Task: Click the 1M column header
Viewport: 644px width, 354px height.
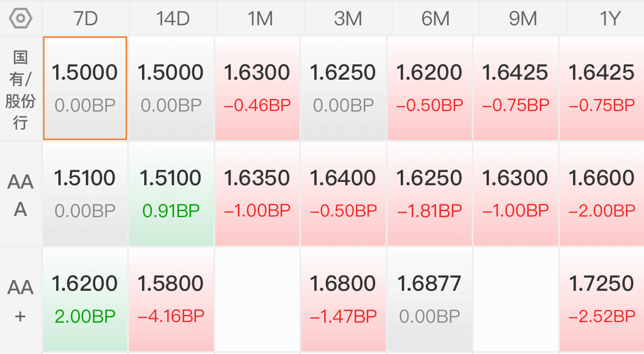Action: pyautogui.click(x=260, y=19)
